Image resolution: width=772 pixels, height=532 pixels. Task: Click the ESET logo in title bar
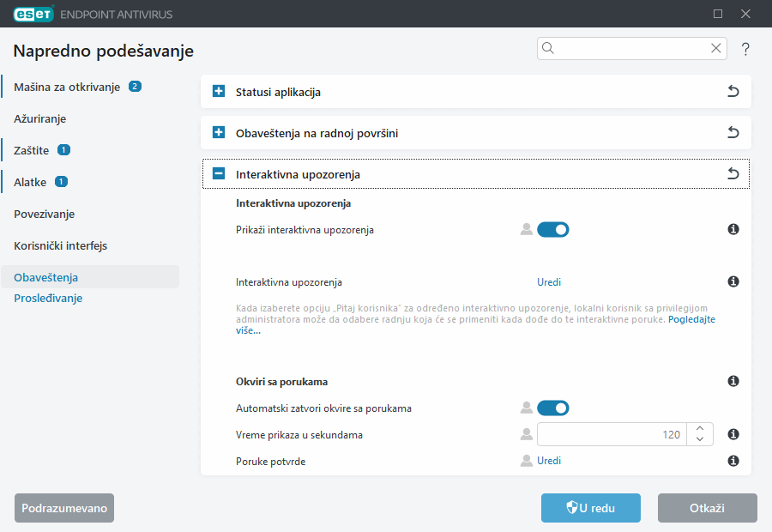(x=33, y=14)
